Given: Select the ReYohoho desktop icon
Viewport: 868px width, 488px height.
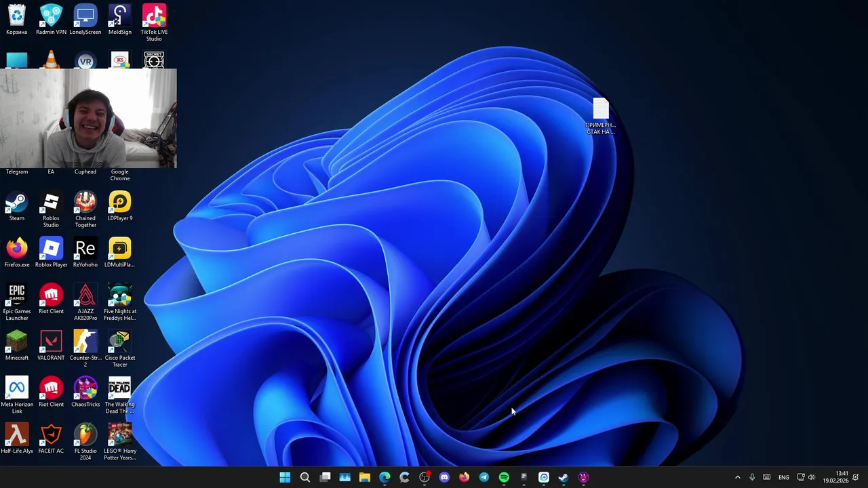Looking at the screenshot, I should pyautogui.click(x=85, y=253).
